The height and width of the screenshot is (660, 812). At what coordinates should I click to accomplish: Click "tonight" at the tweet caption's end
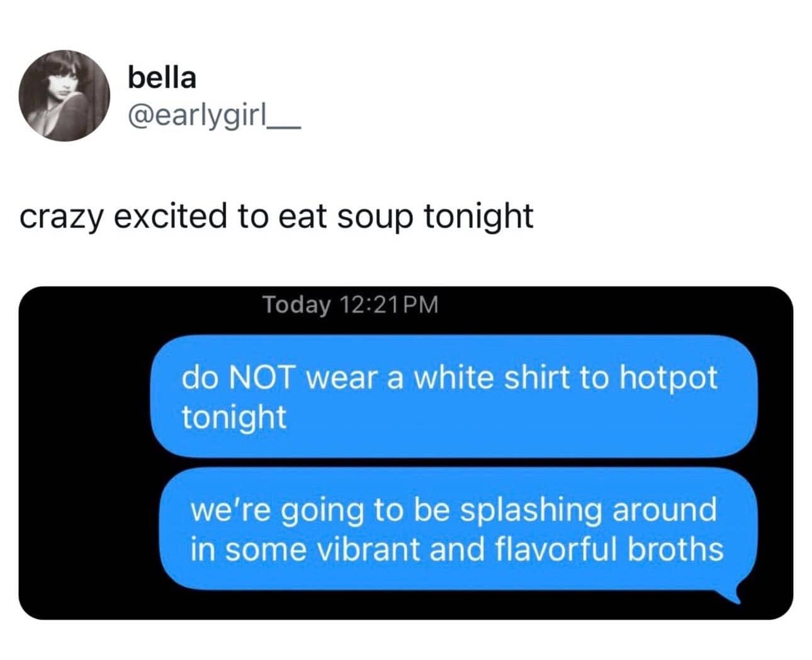click(x=478, y=216)
